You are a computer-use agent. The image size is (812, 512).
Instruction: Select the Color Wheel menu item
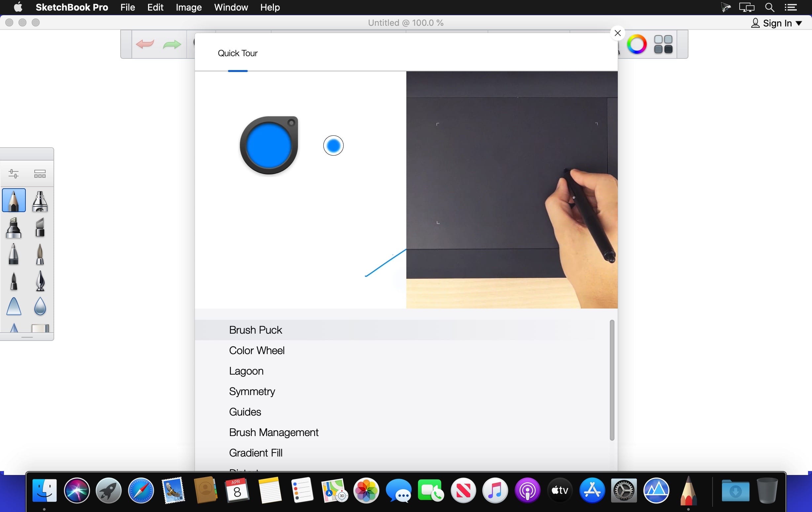(256, 350)
